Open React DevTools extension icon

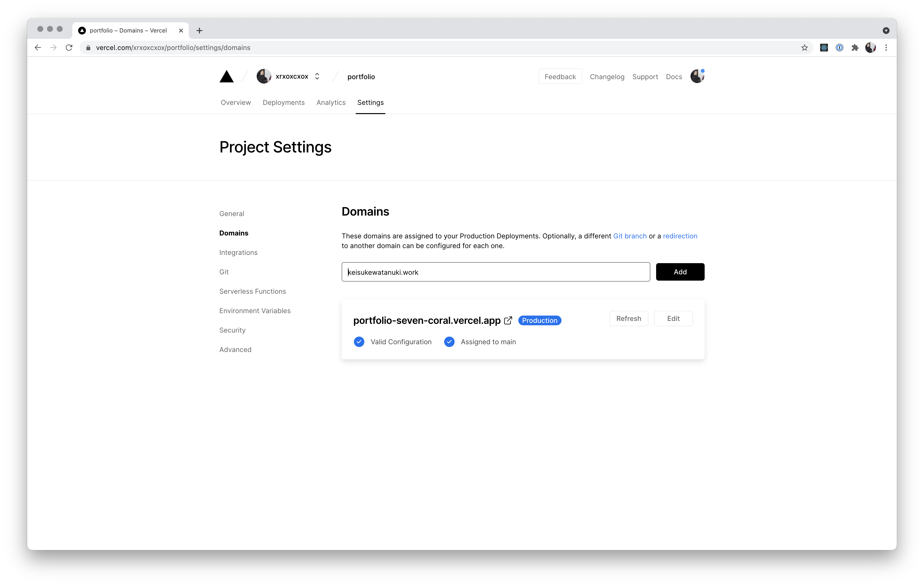click(x=824, y=48)
